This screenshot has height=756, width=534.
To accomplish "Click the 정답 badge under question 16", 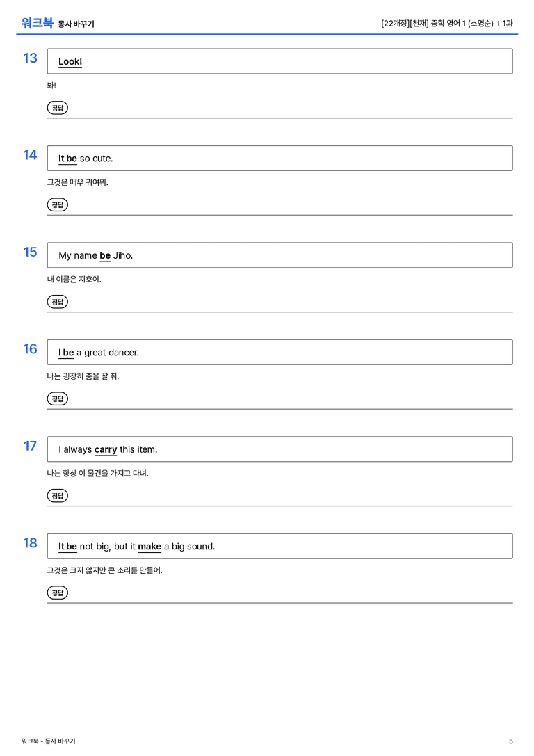I will click(57, 399).
